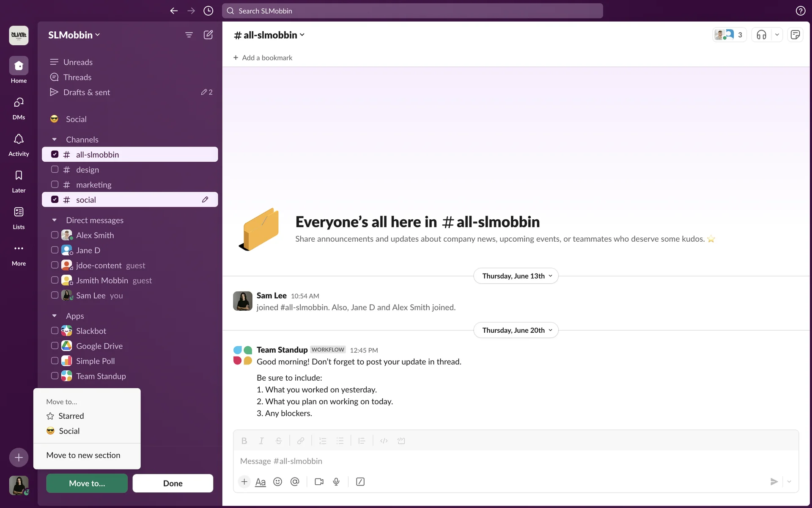Click Add a bookmark link
The width and height of the screenshot is (812, 508).
(x=263, y=58)
